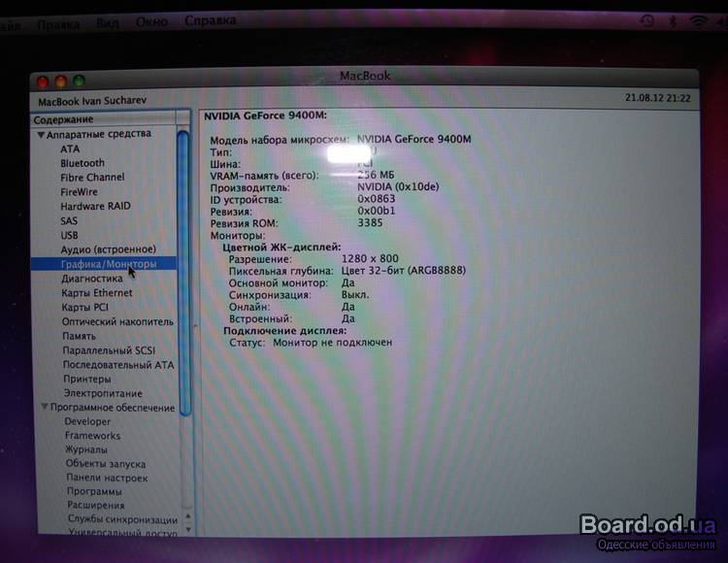Open the Time Machine menu bar icon
This screenshot has width=728, height=563.
[x=647, y=19]
